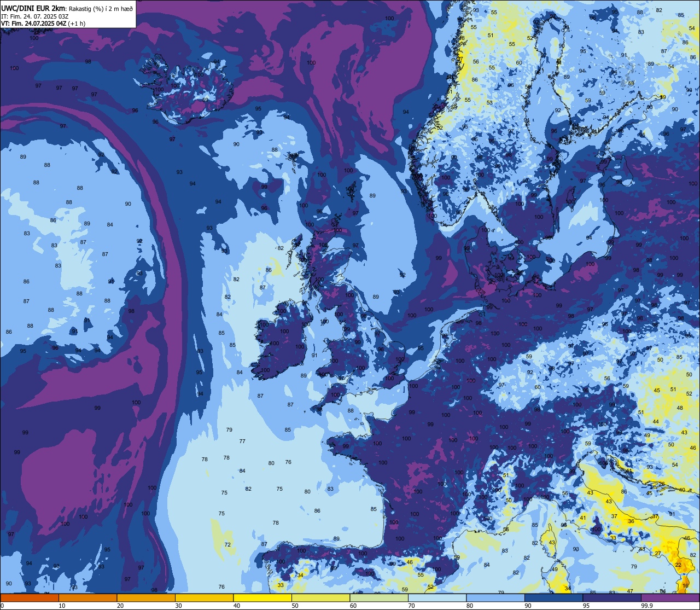700x610 pixels.
Task: Click the pale green 60–70 legend swatch
Action: [x=379, y=597]
